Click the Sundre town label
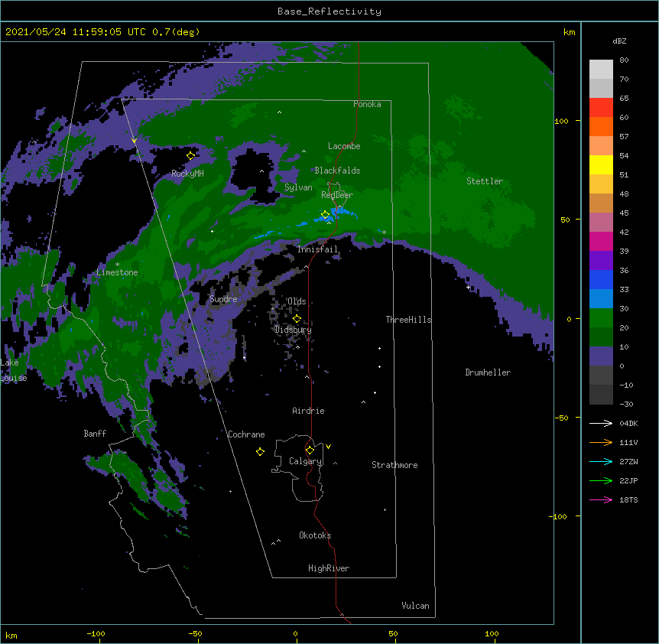 click(x=223, y=299)
